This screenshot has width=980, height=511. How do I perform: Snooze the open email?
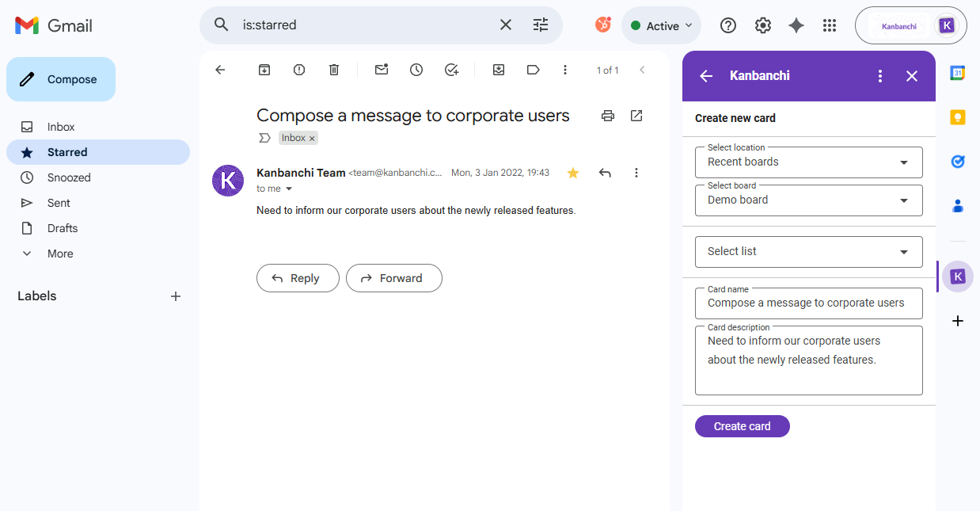click(416, 70)
